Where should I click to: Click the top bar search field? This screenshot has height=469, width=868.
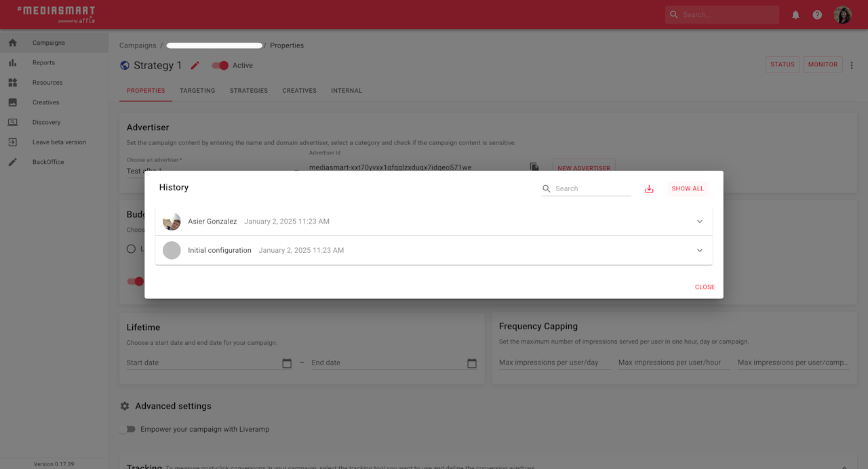[x=722, y=15]
